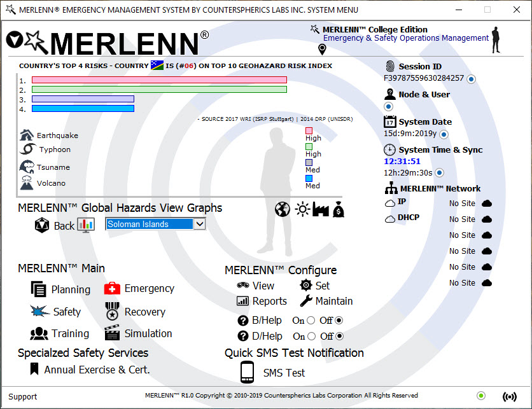Click the date value 15d:9m:2019y
Image resolution: width=532 pixels, height=409 pixels.
click(410, 134)
